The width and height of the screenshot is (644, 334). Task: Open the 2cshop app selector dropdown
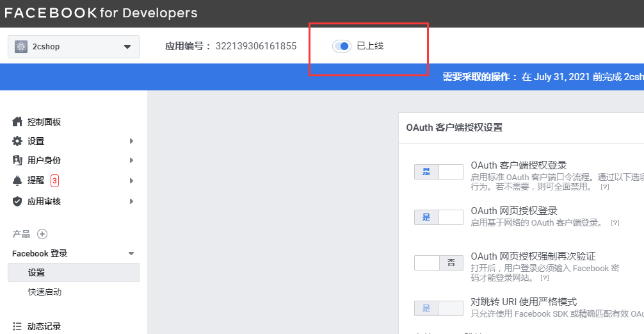click(x=74, y=47)
